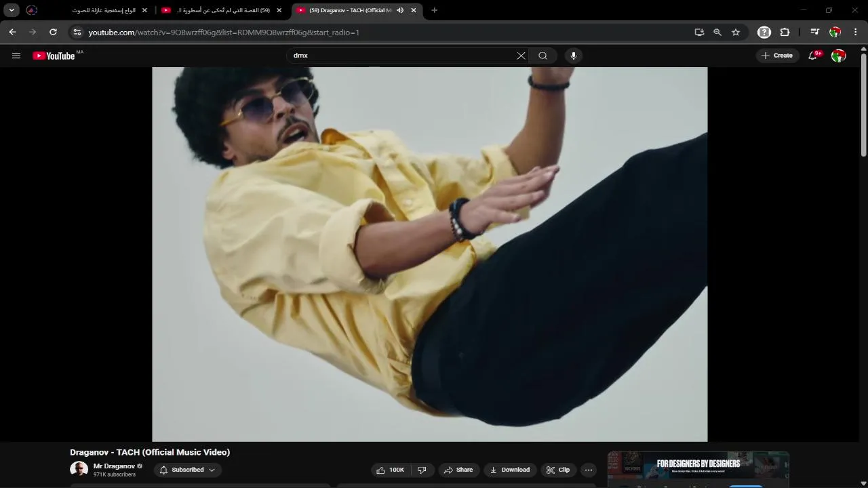Download the video
Image resolution: width=868 pixels, height=488 pixels.
click(510, 470)
